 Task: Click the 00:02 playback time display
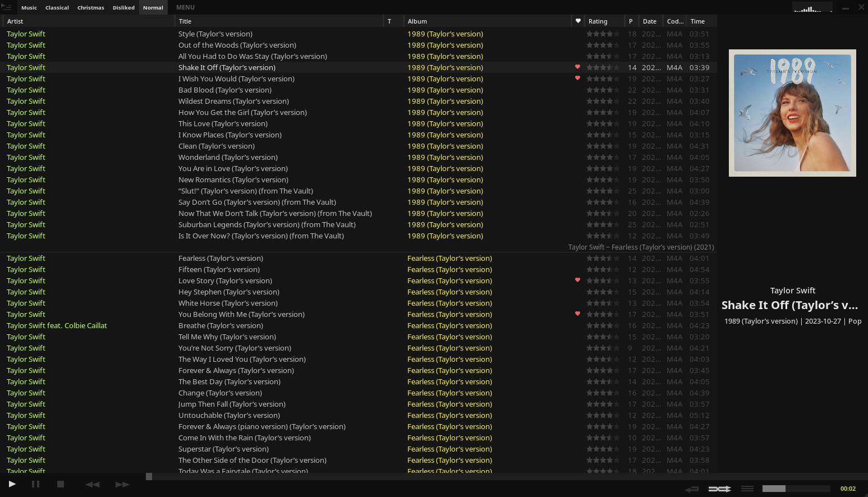pyautogui.click(x=848, y=489)
